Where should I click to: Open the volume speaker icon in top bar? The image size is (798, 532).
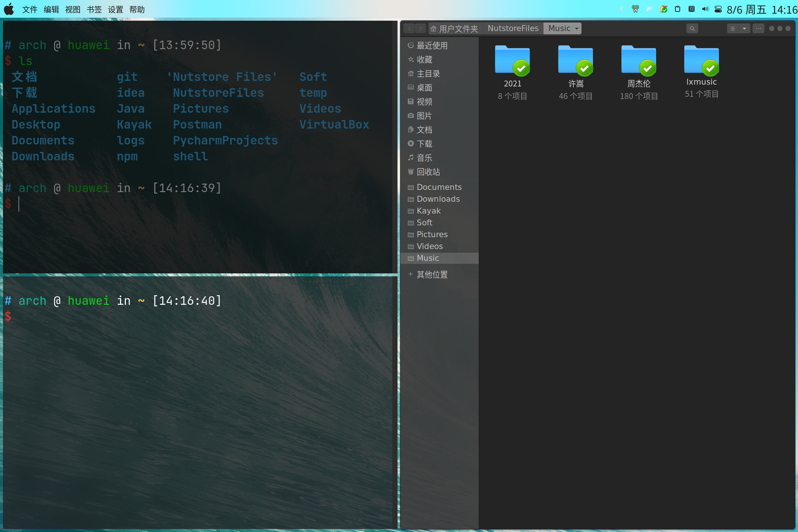coord(705,9)
